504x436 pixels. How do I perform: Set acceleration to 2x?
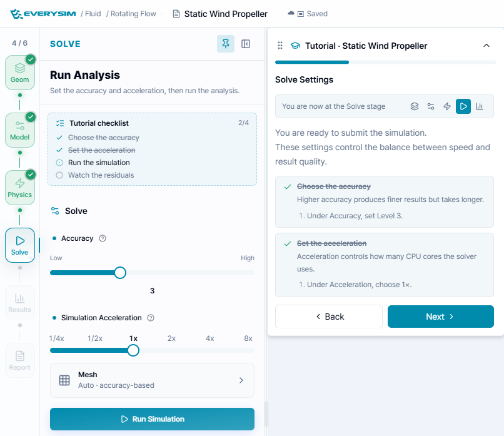(x=171, y=338)
